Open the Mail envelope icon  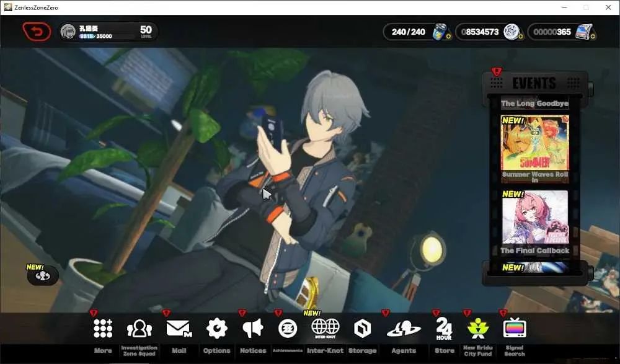(179, 329)
